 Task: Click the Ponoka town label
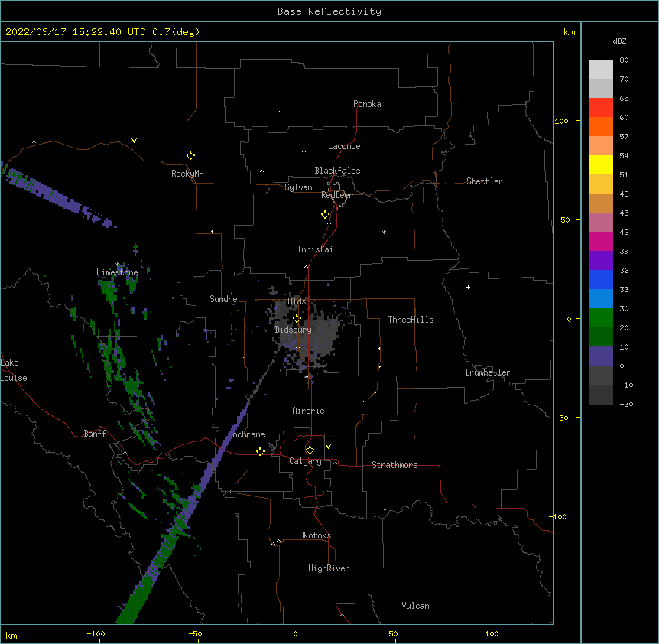(367, 104)
